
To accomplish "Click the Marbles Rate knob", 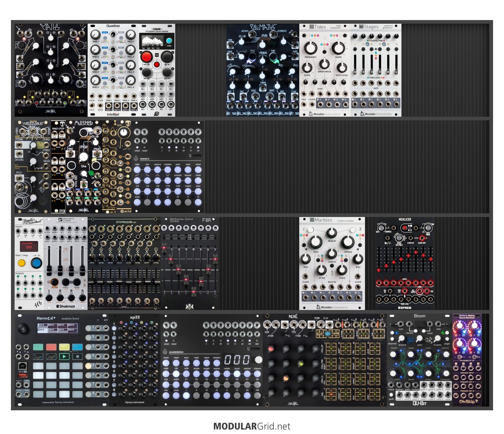I will (x=316, y=242).
